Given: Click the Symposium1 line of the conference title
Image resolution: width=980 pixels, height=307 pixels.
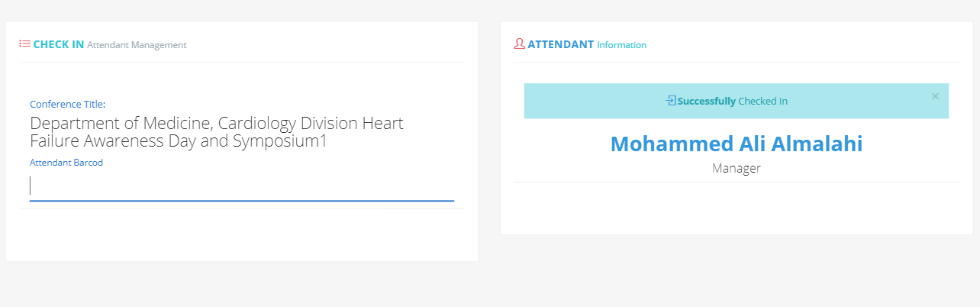Looking at the screenshot, I should [x=179, y=141].
